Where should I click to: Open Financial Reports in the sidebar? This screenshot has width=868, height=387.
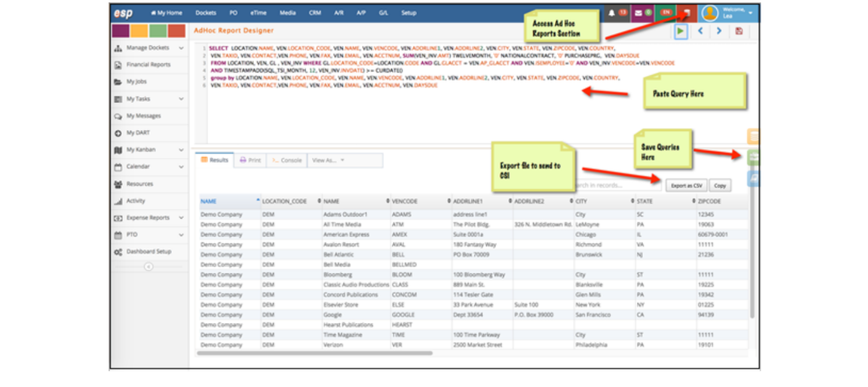(149, 65)
